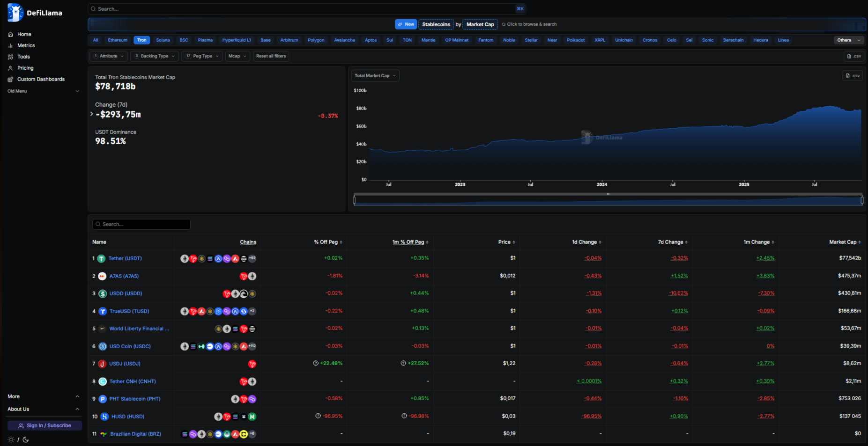Click the stablecoin table search field
Viewport: 868px width, 446px height.
(x=141, y=224)
